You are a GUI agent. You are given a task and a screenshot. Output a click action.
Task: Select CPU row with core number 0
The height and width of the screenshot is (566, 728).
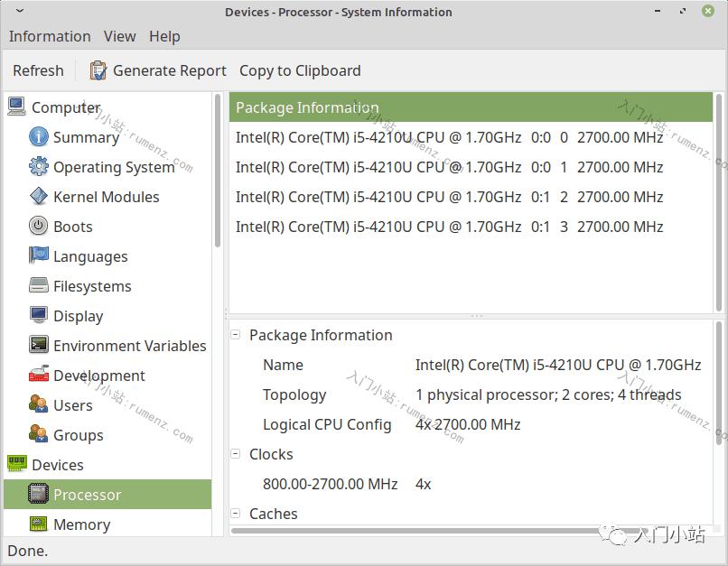click(x=471, y=137)
